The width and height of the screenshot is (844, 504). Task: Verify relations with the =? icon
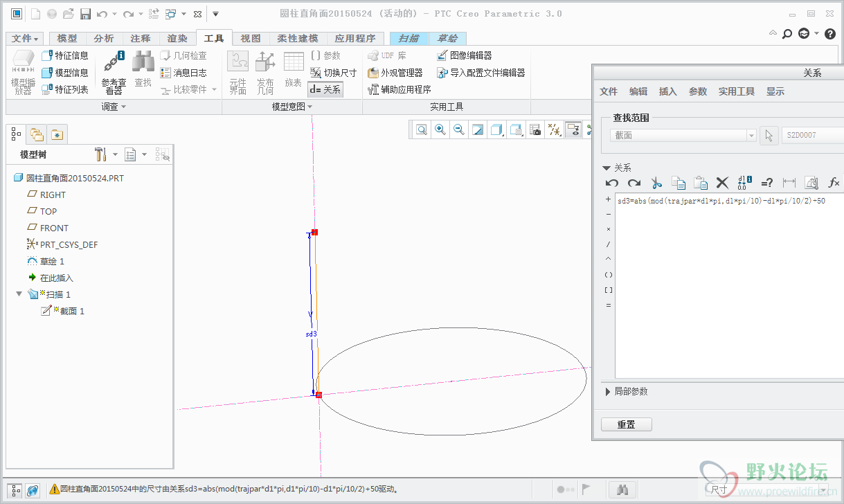point(766,183)
